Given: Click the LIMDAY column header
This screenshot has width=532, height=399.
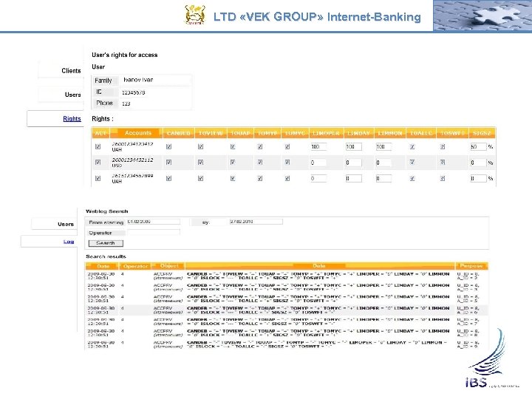Looking at the screenshot, I should click(358, 133).
